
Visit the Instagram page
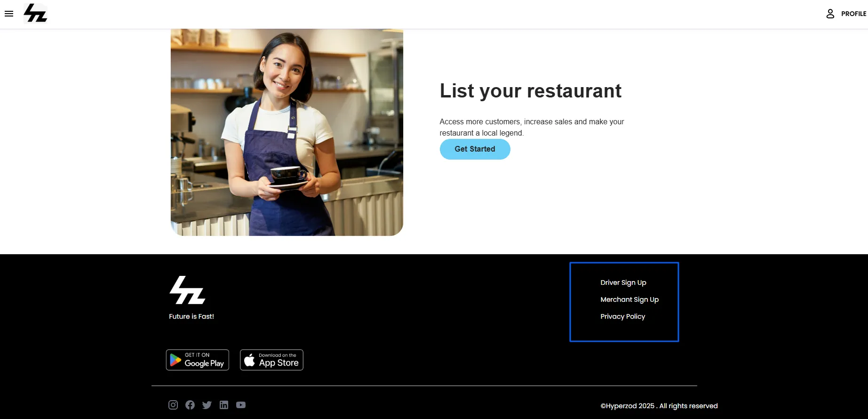(x=173, y=405)
